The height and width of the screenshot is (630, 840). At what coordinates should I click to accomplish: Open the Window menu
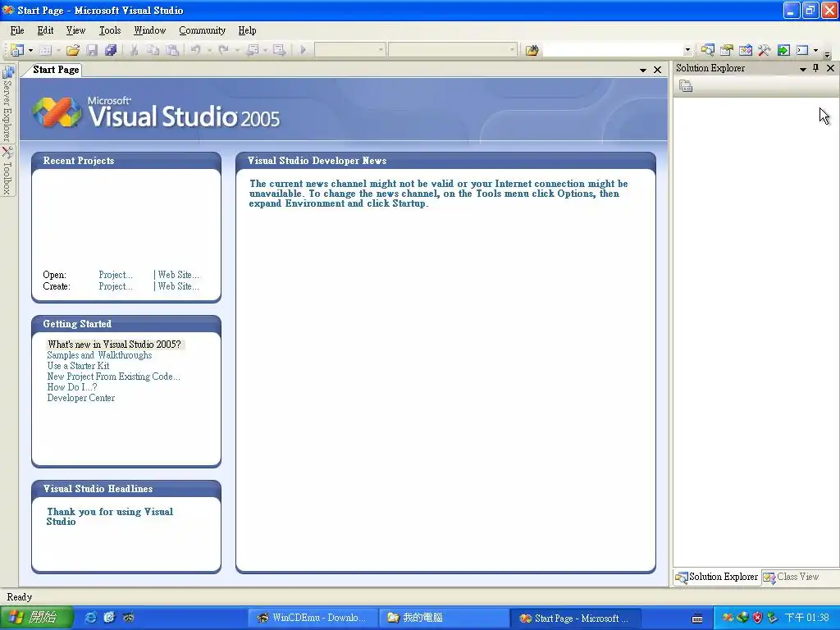(149, 30)
